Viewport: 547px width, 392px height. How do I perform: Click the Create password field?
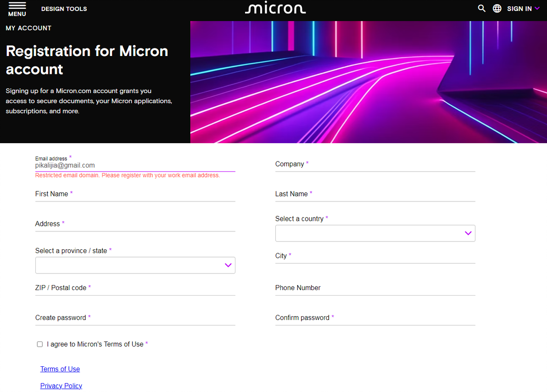point(135,318)
